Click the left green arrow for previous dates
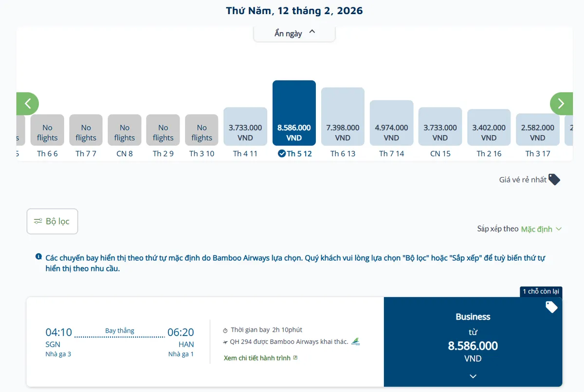 [28, 104]
